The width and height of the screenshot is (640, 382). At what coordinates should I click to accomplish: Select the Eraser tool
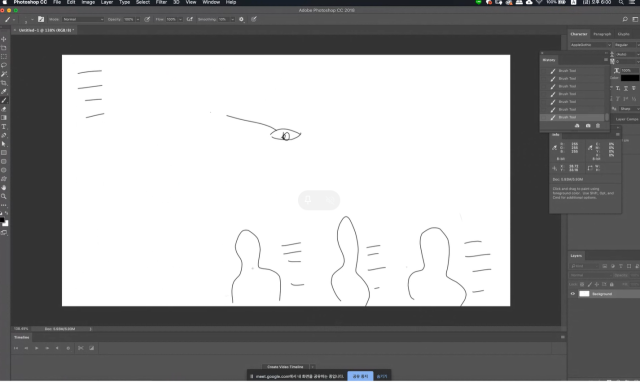coord(4,109)
